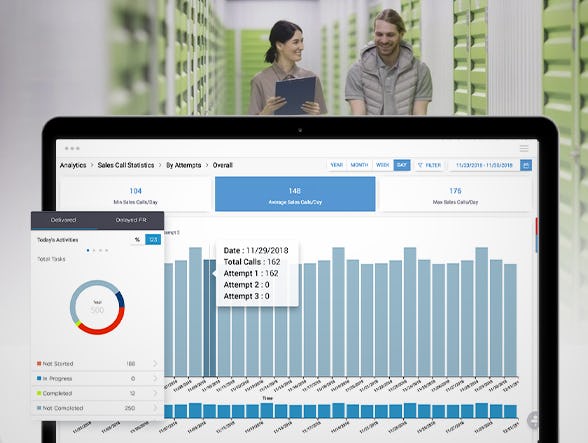
Task: Go to By Attempts breadcrumb
Action: (183, 165)
